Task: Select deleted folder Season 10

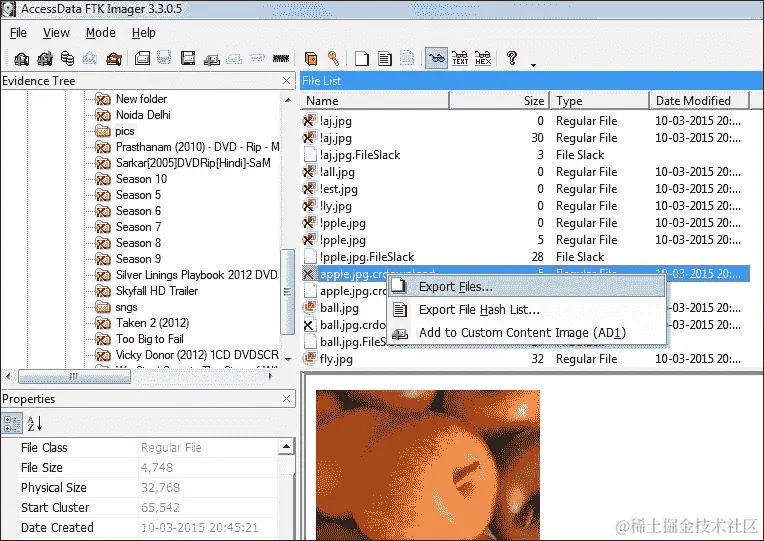Action: click(141, 179)
